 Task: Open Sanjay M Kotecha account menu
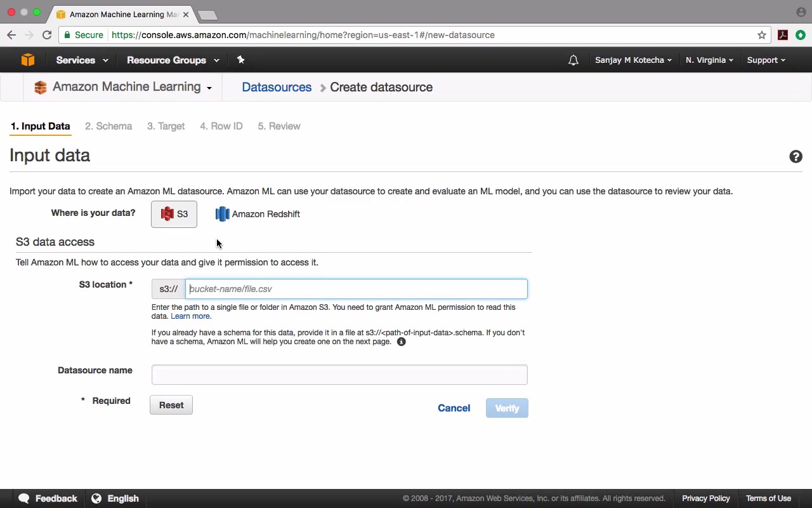[633, 60]
